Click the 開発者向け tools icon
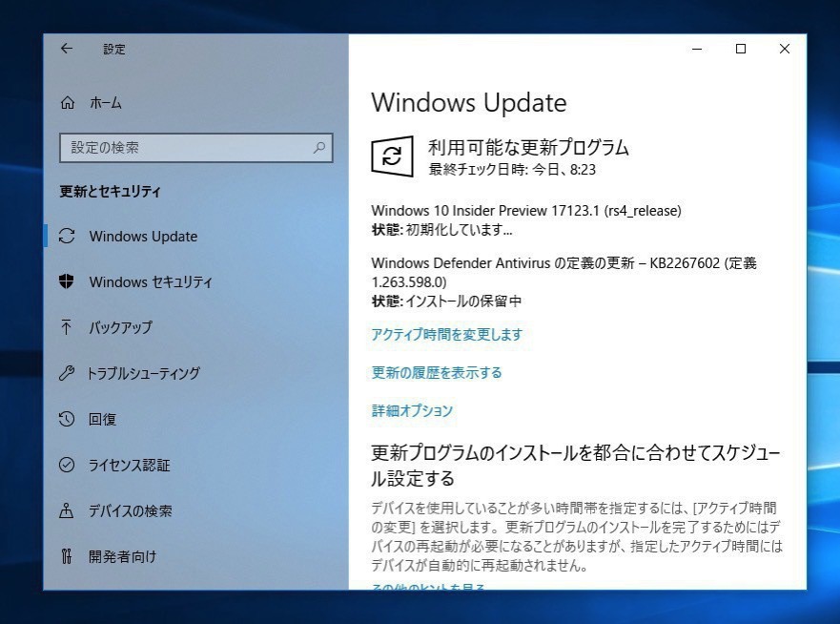 point(67,556)
